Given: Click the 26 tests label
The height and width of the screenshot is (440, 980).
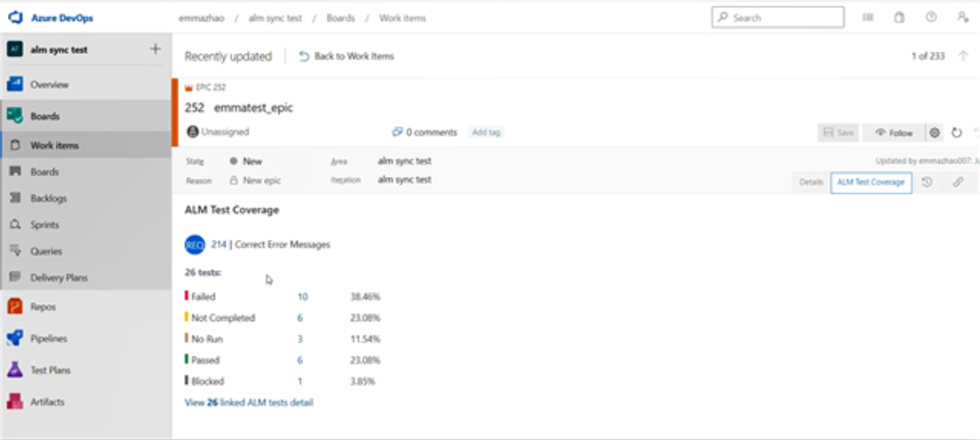Looking at the screenshot, I should click(x=203, y=273).
